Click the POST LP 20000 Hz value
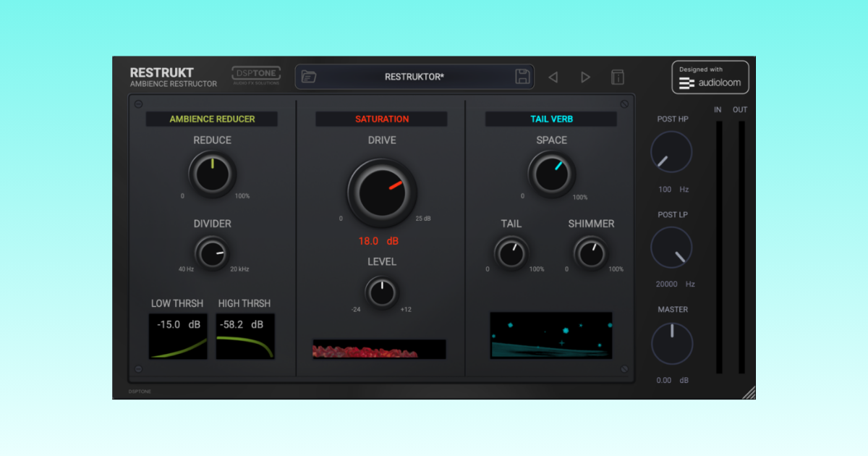 point(675,284)
